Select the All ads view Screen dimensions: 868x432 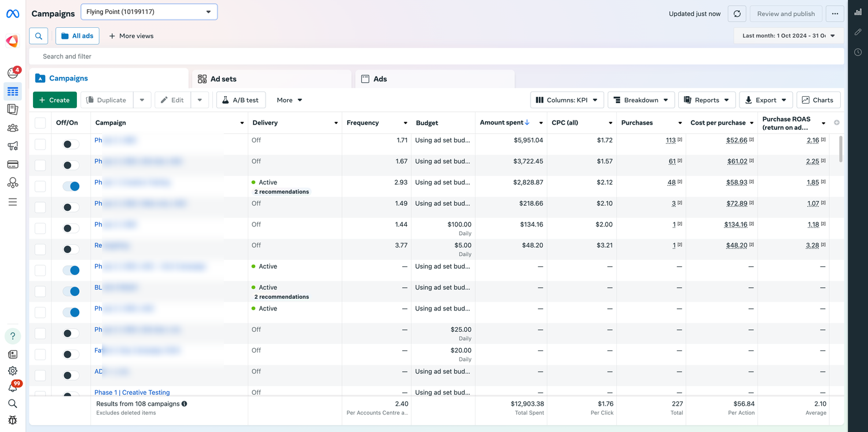77,36
